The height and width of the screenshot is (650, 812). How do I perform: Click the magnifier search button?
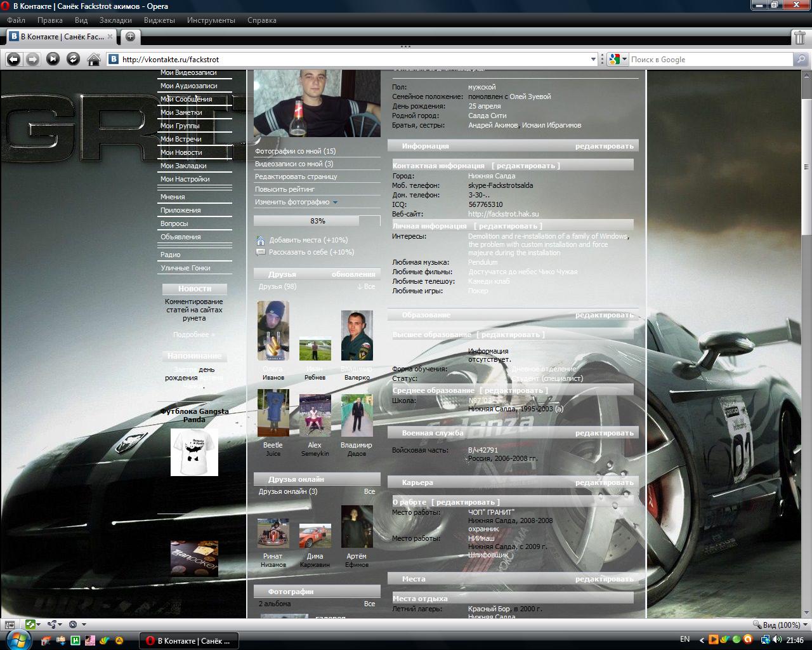tap(801, 59)
